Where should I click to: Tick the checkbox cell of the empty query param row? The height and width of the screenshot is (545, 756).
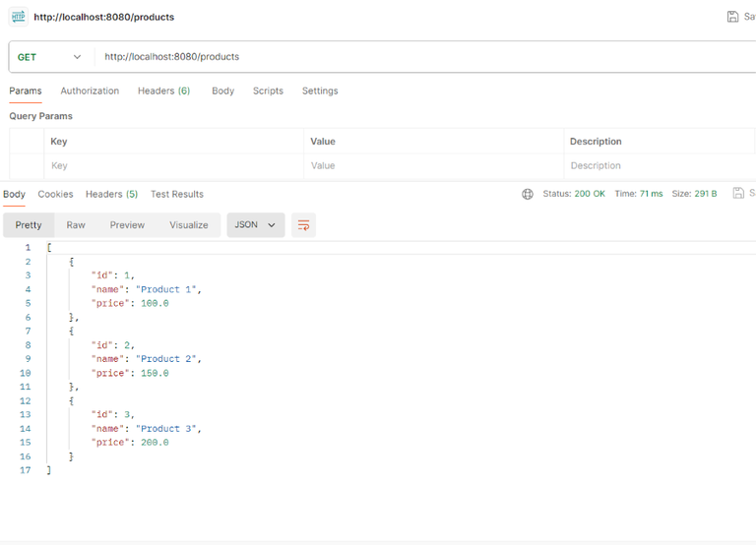(x=27, y=166)
